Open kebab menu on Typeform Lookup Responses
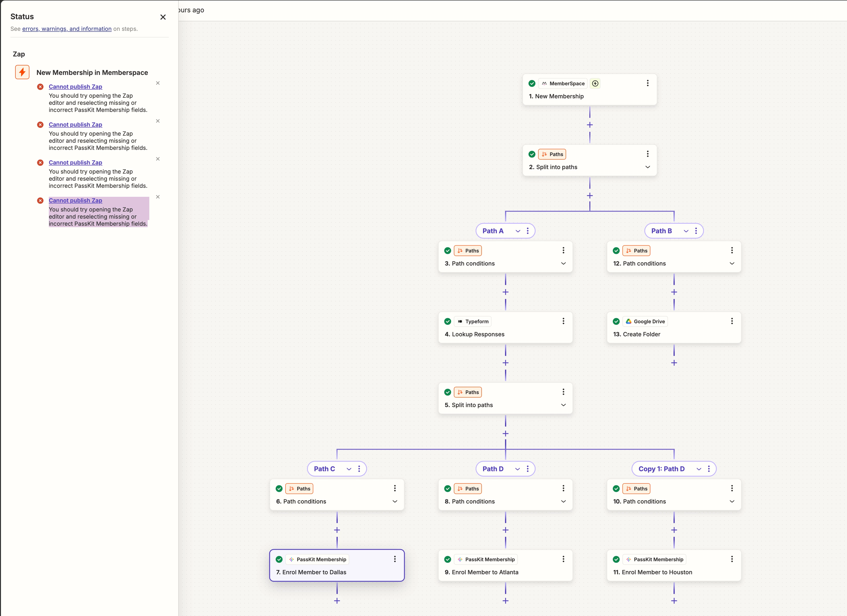 pyautogui.click(x=563, y=321)
